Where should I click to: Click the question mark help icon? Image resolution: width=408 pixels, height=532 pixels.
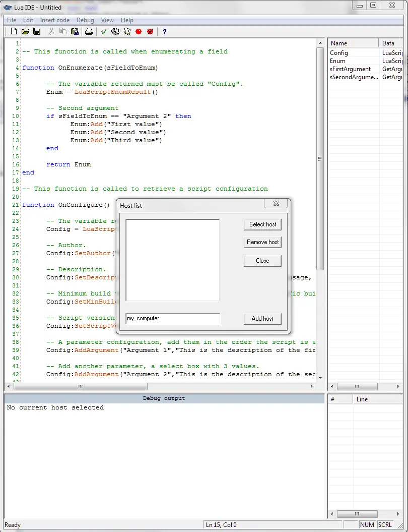(x=165, y=32)
